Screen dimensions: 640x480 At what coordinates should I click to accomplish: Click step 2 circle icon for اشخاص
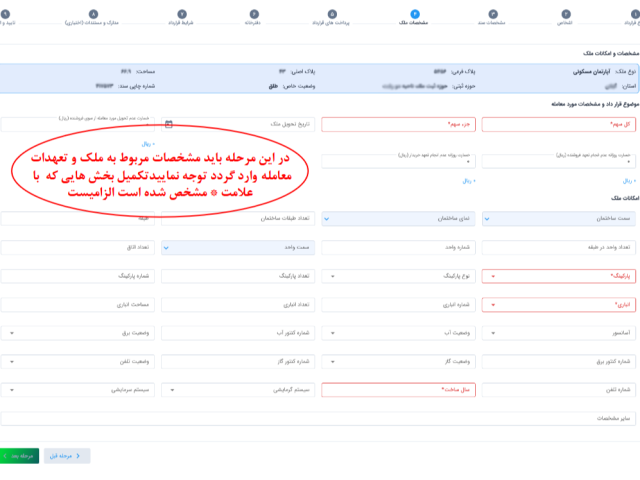(x=566, y=13)
